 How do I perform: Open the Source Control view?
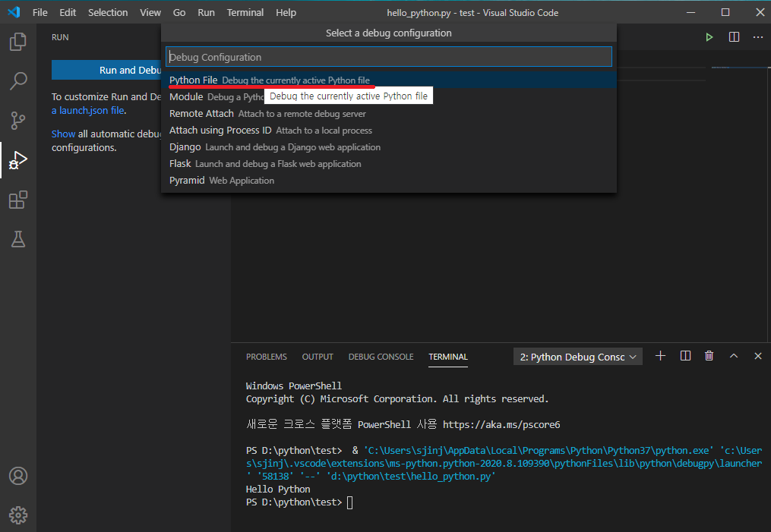18,121
